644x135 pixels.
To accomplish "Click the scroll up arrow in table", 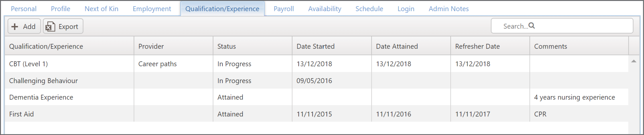I will (x=634, y=61).
